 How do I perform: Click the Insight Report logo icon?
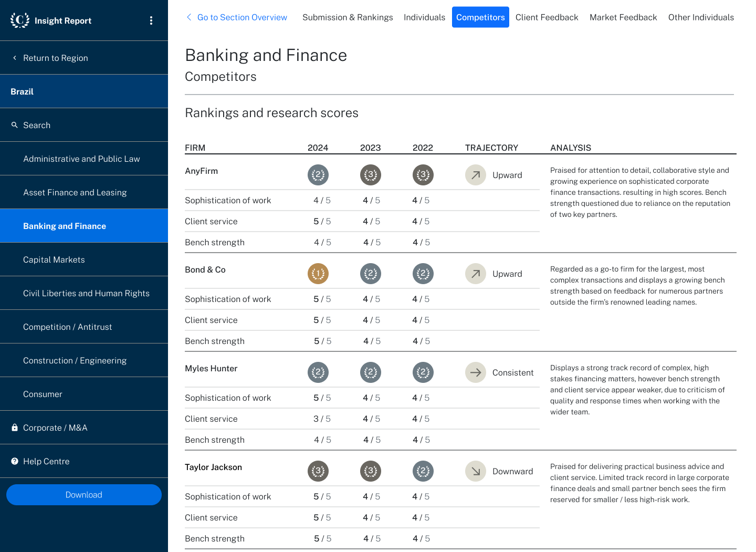pos(19,20)
